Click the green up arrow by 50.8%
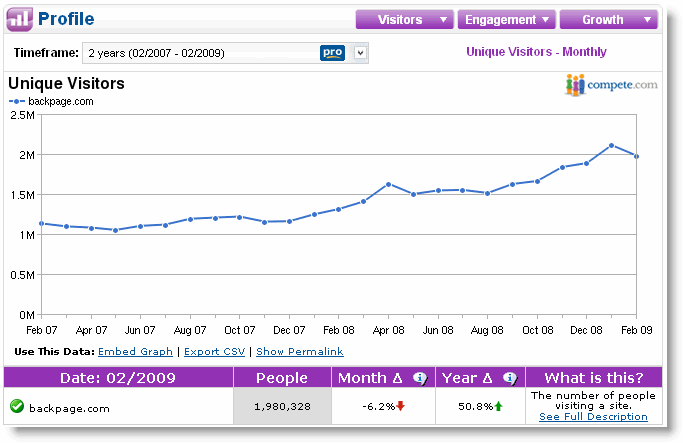Viewport: 683px width, 443px height. [x=498, y=406]
